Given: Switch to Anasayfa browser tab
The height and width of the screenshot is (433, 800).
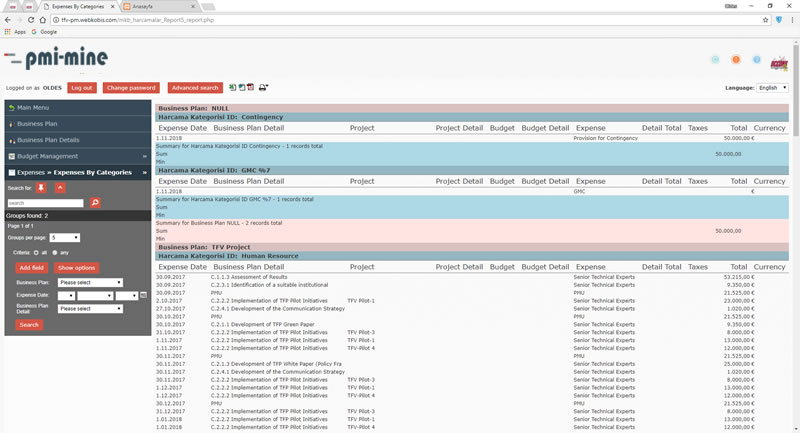Looking at the screenshot, I should tap(159, 7).
